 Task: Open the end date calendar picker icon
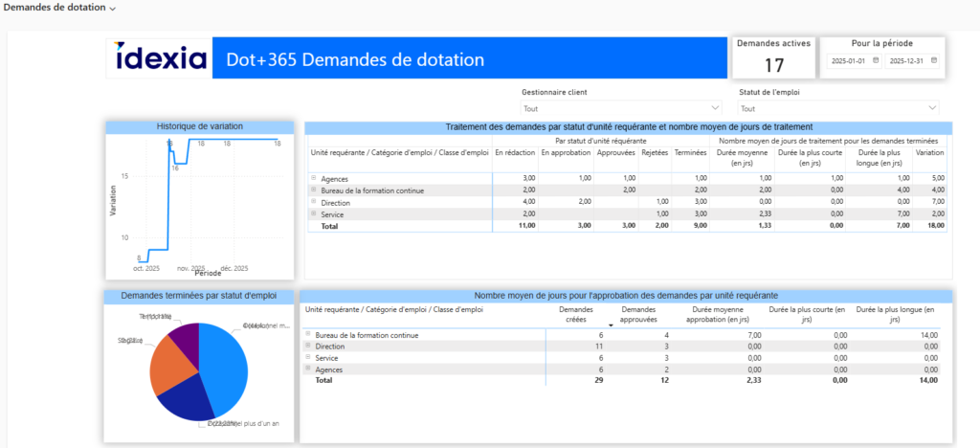click(934, 61)
